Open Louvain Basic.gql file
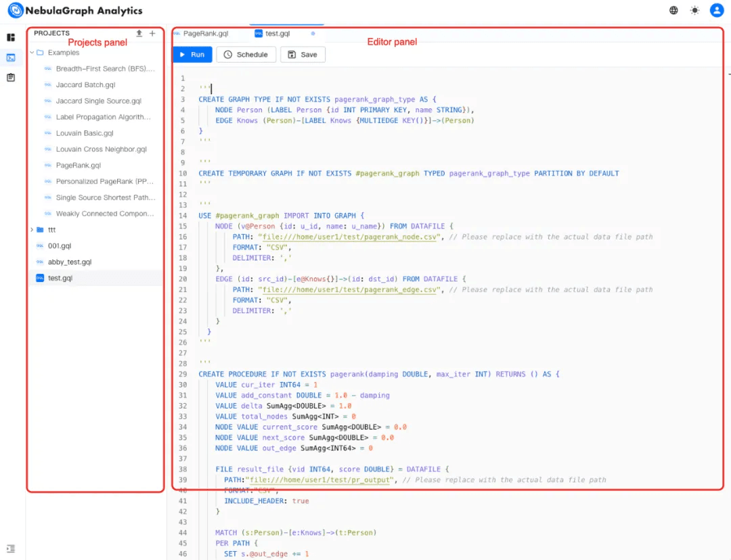Viewport: 731px width, 560px height. (85, 133)
